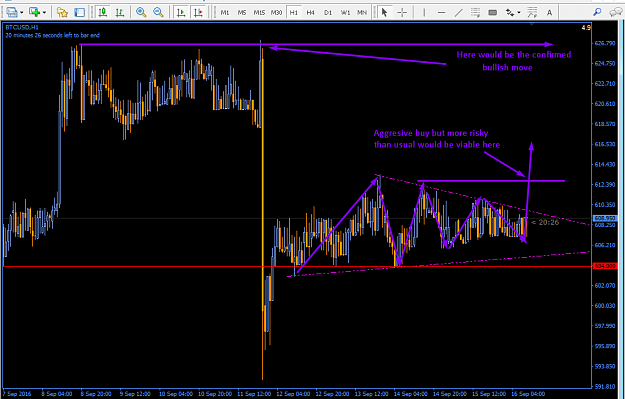The image size is (625, 399).
Task: Click the 591.810 price axis value
Action: coord(605,386)
